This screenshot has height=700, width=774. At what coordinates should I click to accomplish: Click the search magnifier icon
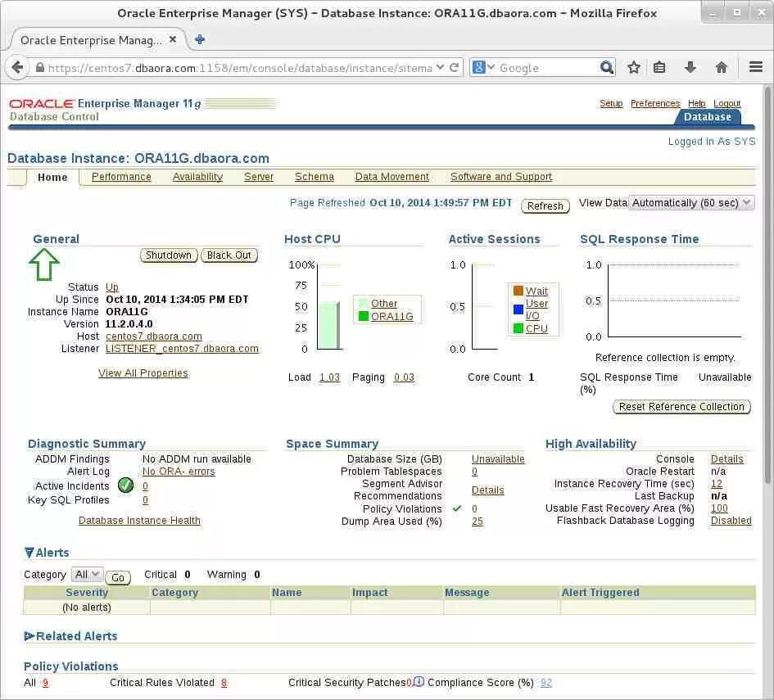[607, 67]
